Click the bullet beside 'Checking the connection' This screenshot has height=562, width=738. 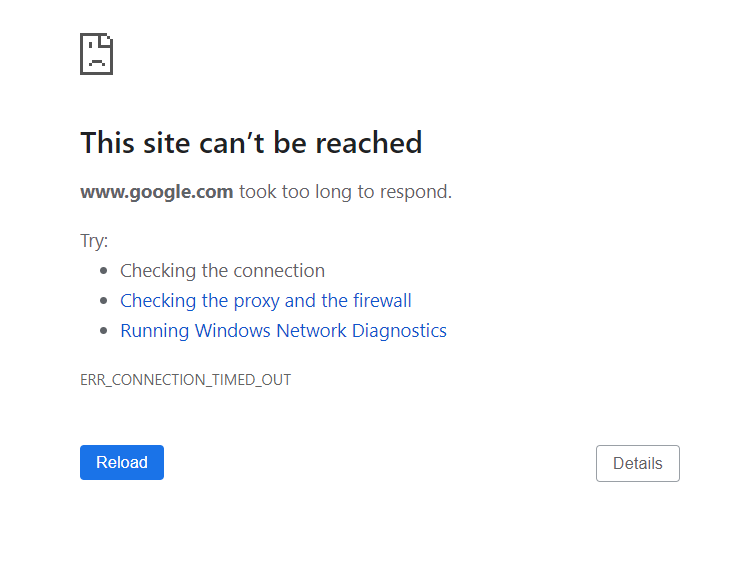[x=104, y=271]
